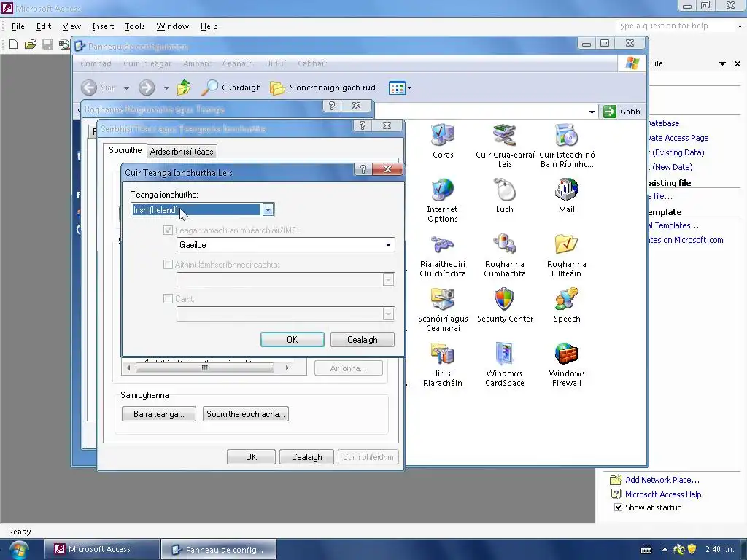Open the Access File menu
This screenshot has width=747, height=560.
coord(18,26)
